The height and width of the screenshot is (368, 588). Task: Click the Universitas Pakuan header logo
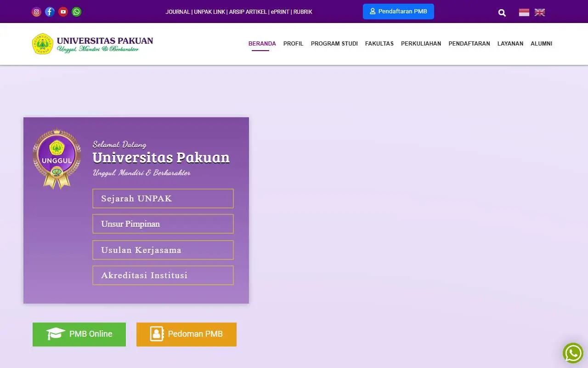pos(92,44)
